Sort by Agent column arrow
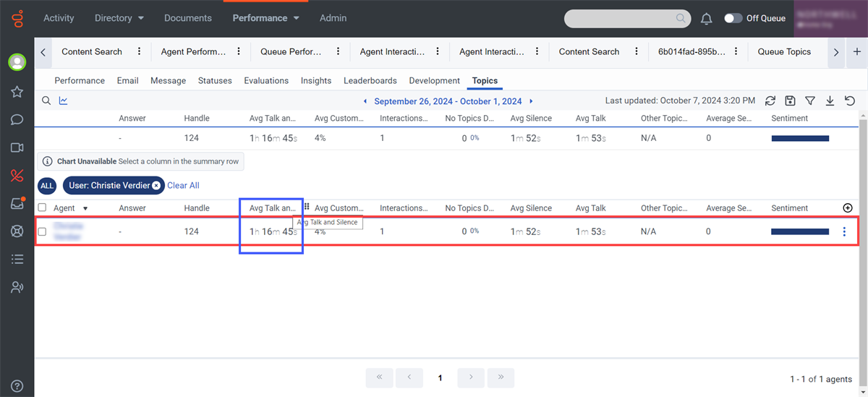Image resolution: width=868 pixels, height=397 pixels. [85, 209]
